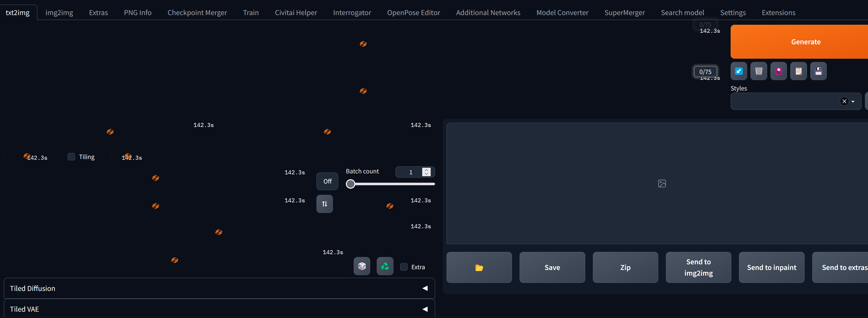Click the Batch count slider handle
Image resolution: width=868 pixels, height=318 pixels.
point(350,184)
